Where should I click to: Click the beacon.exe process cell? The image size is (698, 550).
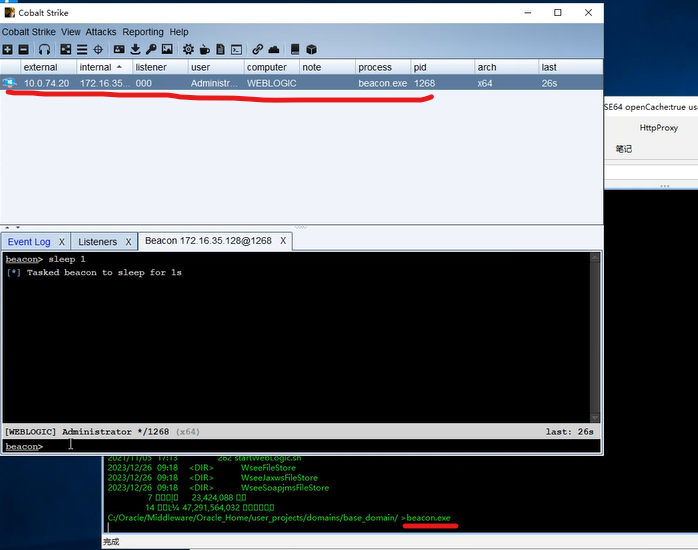pos(382,83)
